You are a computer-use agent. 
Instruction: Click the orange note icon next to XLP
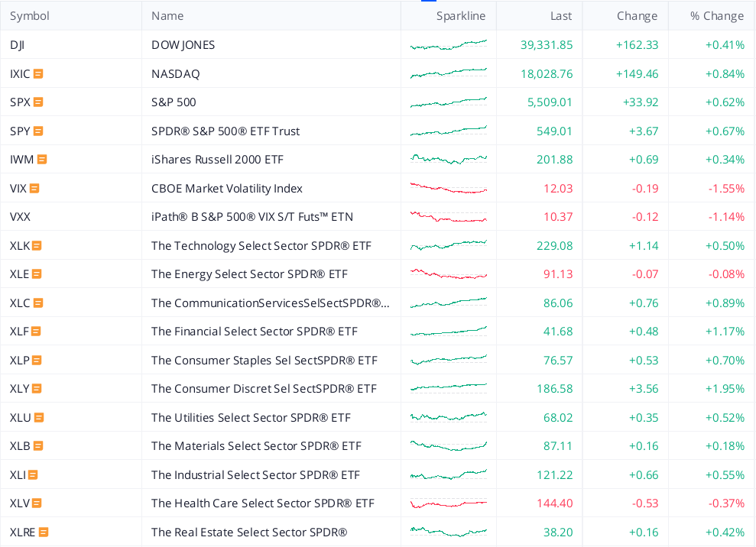coord(37,361)
